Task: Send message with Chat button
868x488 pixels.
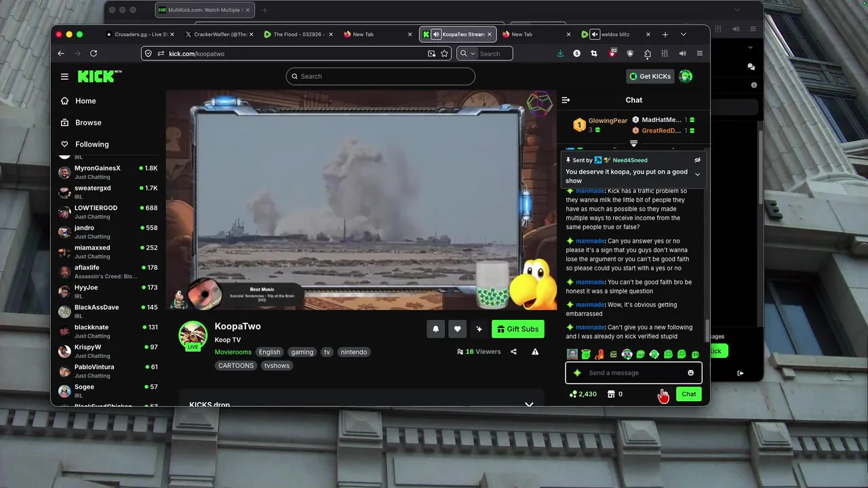Action: coord(689,394)
